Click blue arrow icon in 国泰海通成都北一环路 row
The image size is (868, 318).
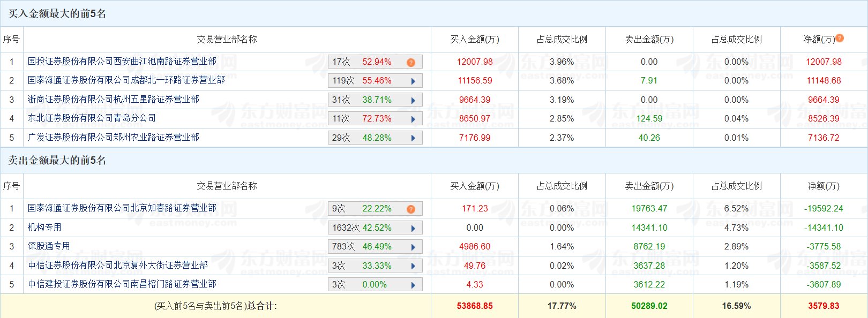point(413,81)
